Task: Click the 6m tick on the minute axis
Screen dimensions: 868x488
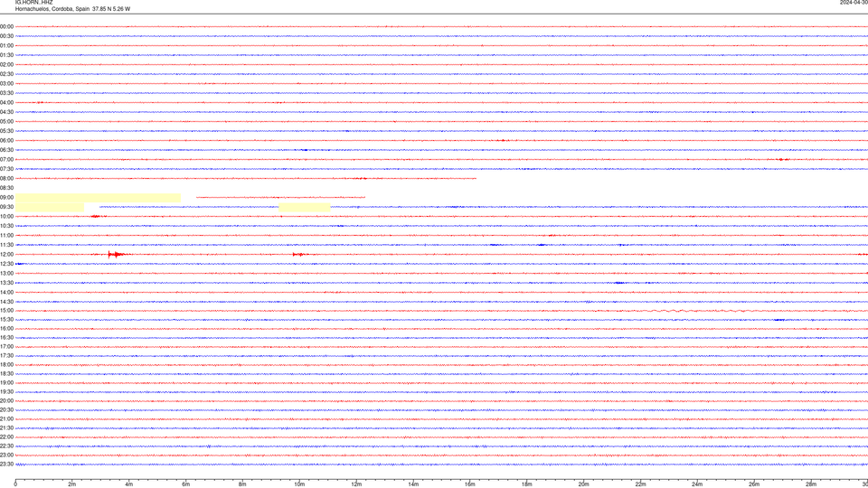Action: pyautogui.click(x=186, y=484)
